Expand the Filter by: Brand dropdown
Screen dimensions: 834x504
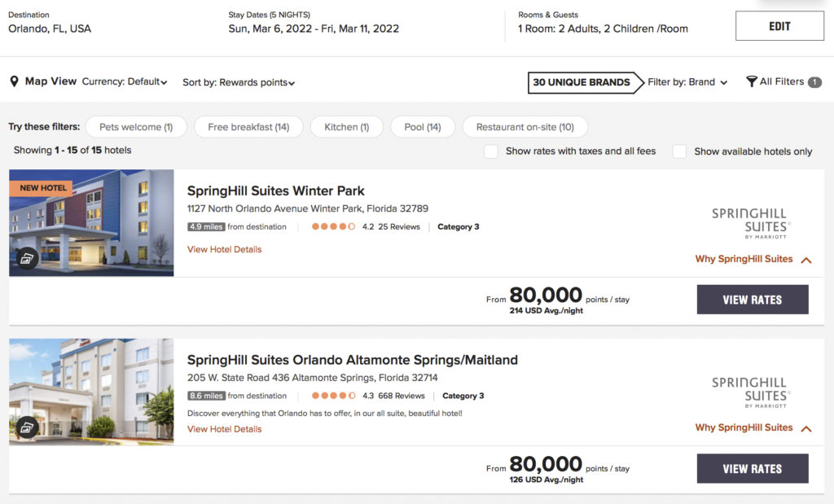pyautogui.click(x=687, y=82)
